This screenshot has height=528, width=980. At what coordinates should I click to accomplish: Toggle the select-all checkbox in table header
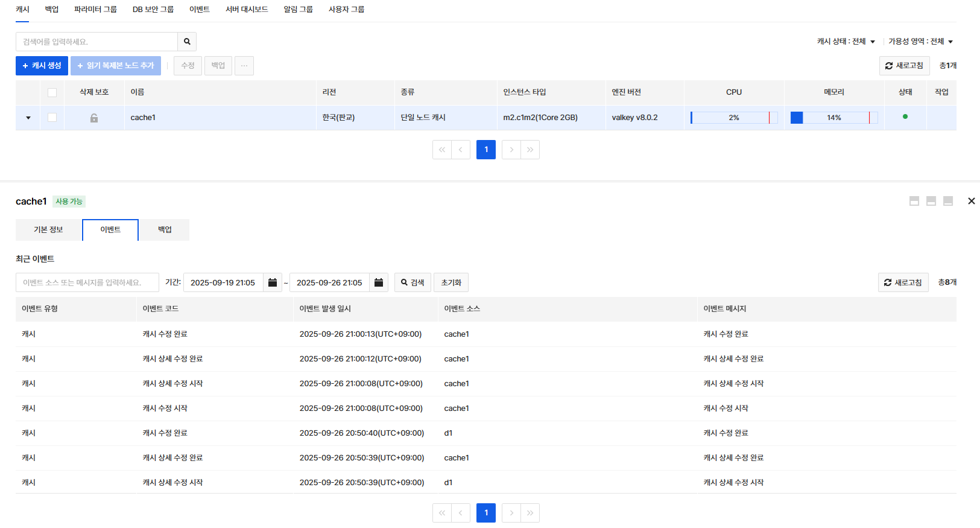pyautogui.click(x=52, y=92)
